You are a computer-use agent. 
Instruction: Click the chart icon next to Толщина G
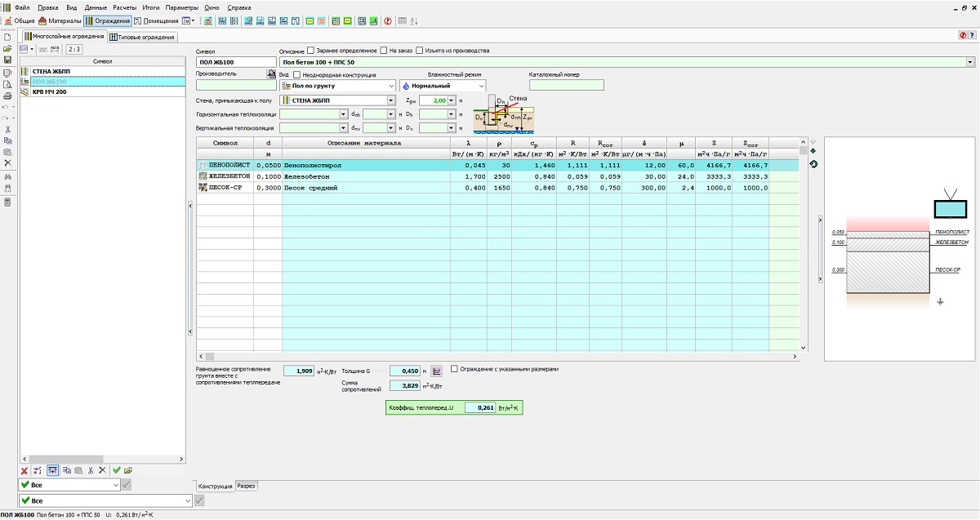point(436,371)
